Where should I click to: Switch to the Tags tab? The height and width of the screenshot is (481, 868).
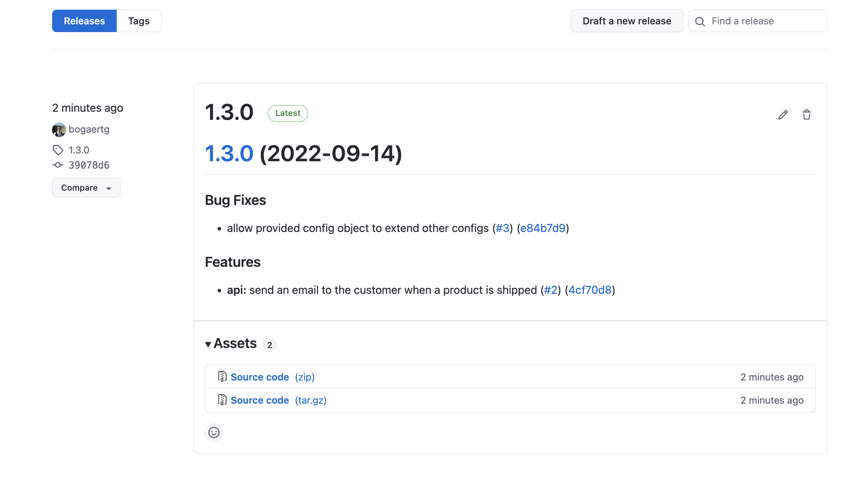(139, 21)
